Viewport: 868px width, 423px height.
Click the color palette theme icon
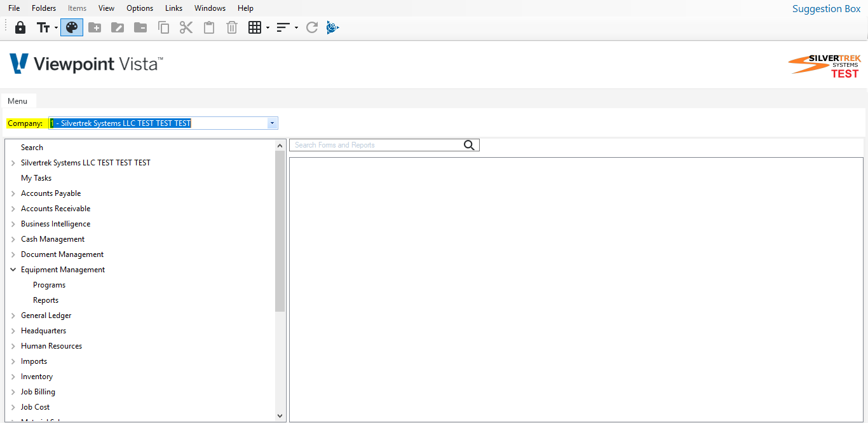(72, 27)
